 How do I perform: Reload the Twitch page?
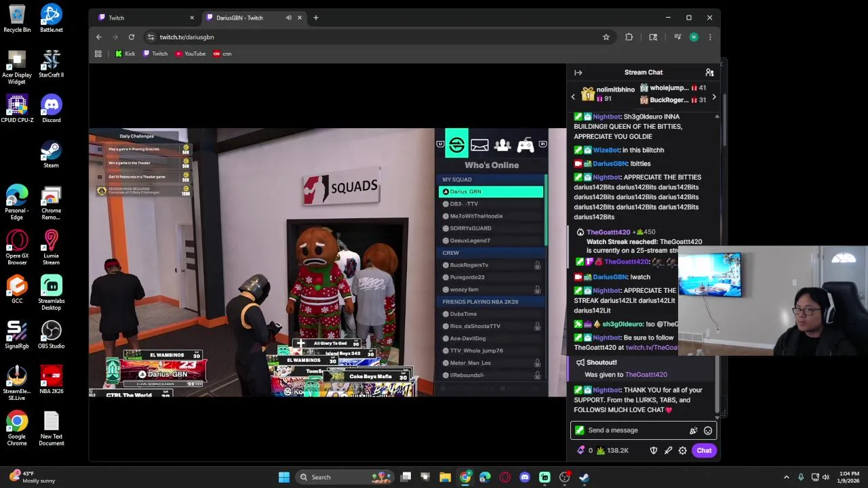(x=132, y=37)
